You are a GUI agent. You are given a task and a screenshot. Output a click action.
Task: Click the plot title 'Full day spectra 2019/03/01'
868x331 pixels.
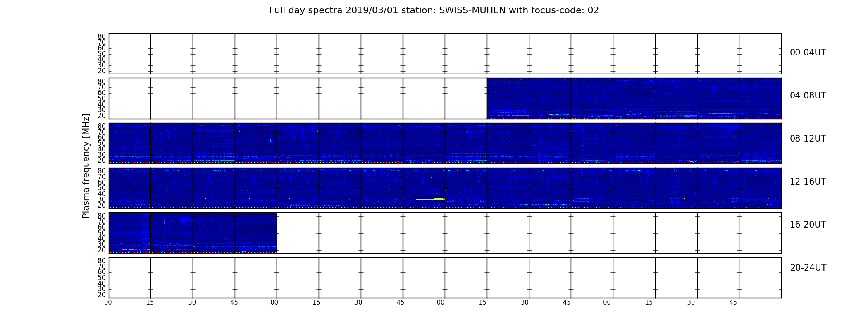(x=434, y=10)
